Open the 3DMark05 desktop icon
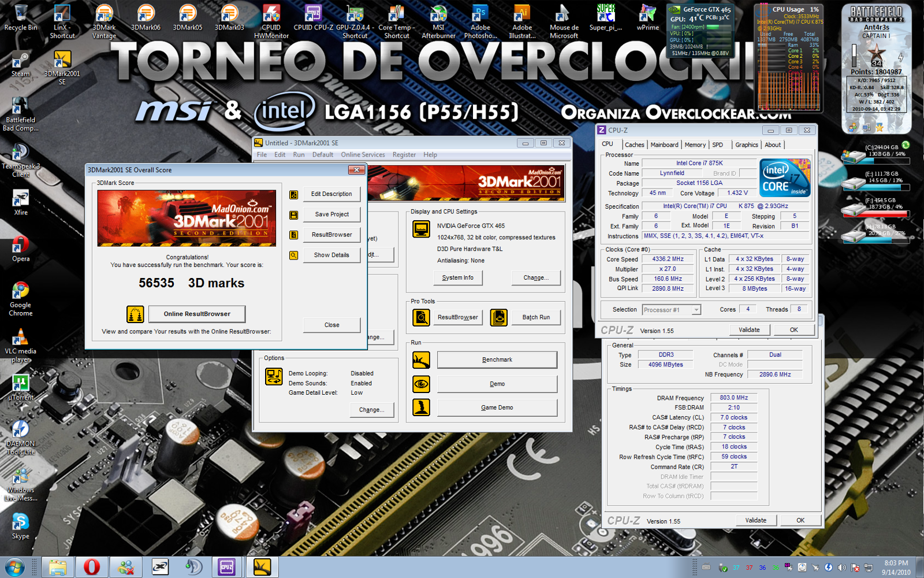 [188, 17]
